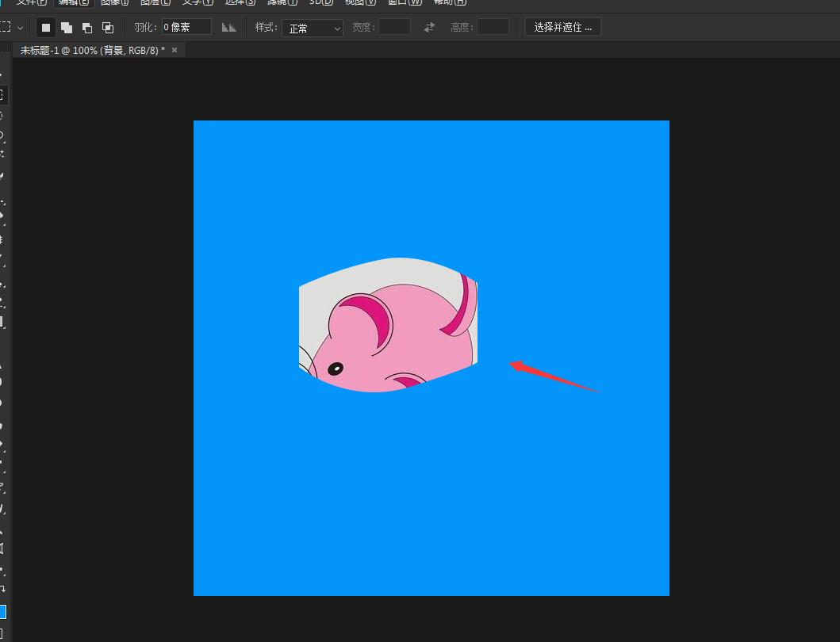Click the swap foreground/background colors icon
The height and width of the screenshot is (642, 840).
[x=2, y=589]
